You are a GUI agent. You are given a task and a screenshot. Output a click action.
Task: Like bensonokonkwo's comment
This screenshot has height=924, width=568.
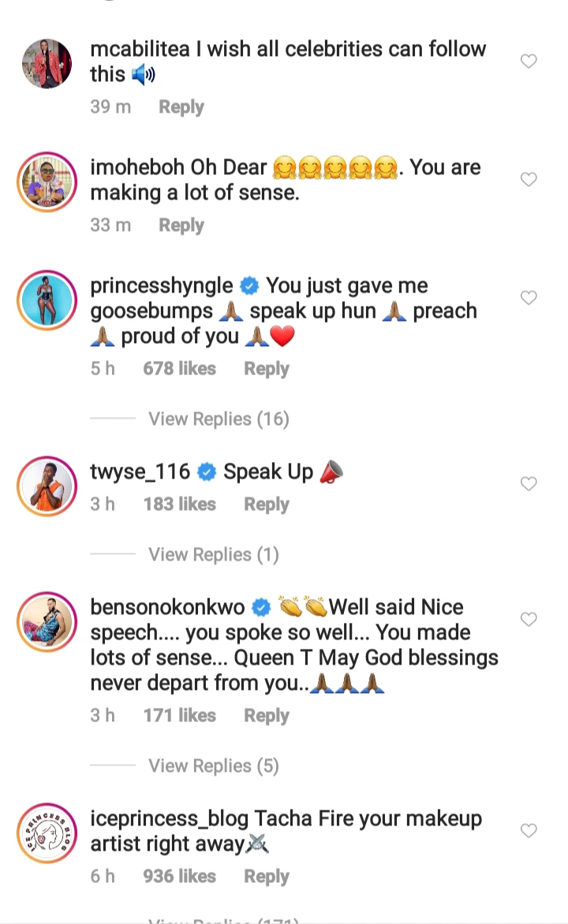[x=529, y=620]
